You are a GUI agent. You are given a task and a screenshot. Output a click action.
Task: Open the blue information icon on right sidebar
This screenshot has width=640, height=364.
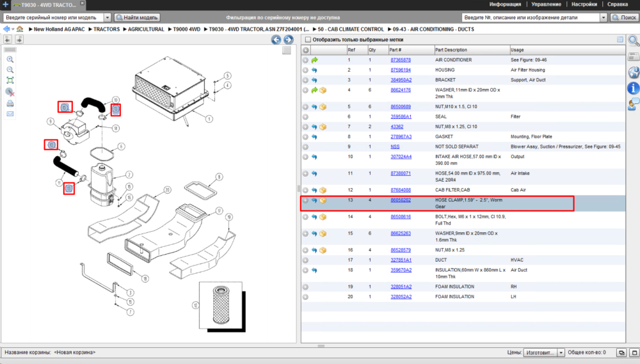click(x=633, y=88)
